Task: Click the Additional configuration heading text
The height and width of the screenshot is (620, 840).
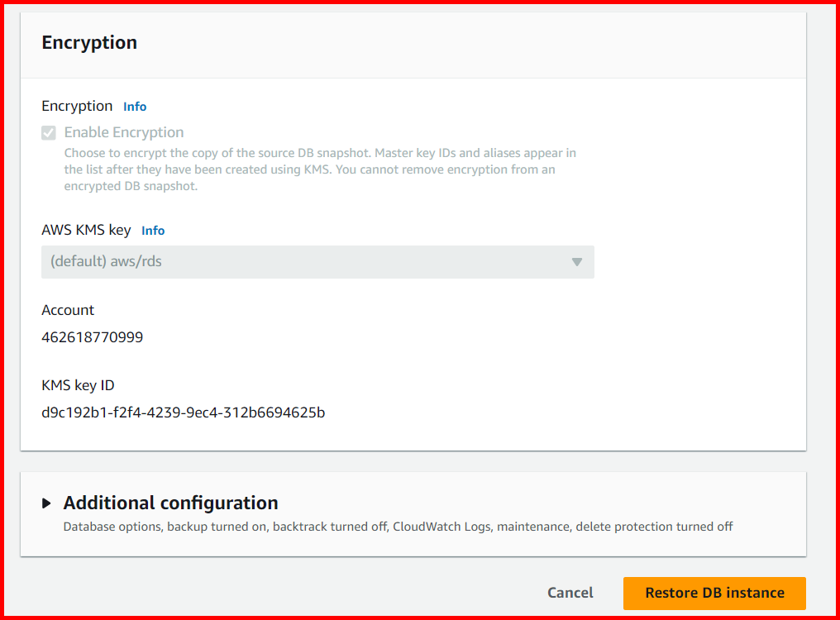Action: tap(173, 502)
